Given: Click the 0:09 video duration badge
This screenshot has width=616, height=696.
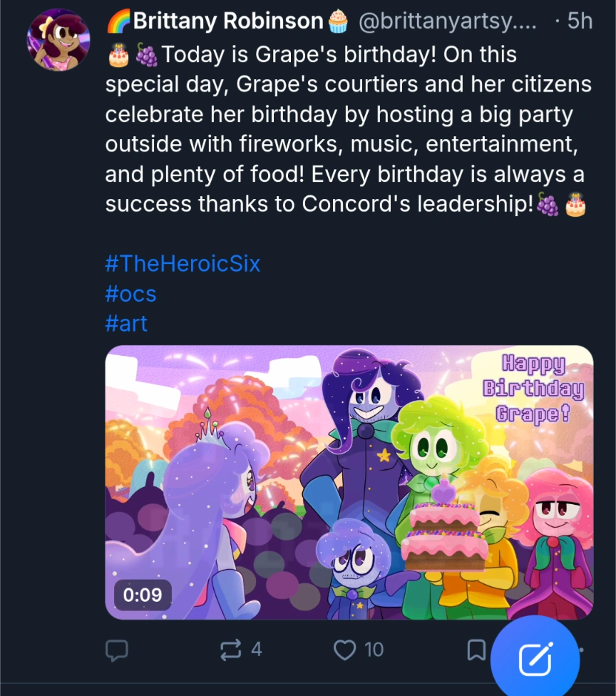Looking at the screenshot, I should pos(143,595).
